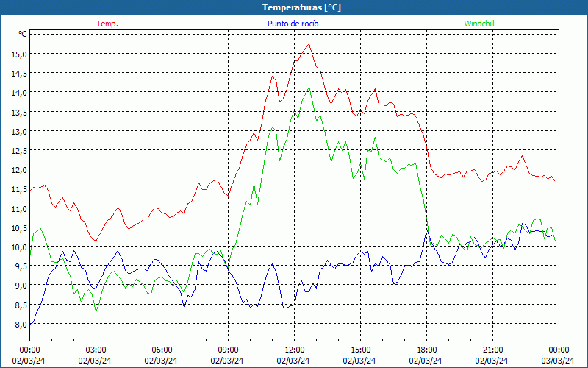Click the 12,0 y-axis value

[x=19, y=170]
